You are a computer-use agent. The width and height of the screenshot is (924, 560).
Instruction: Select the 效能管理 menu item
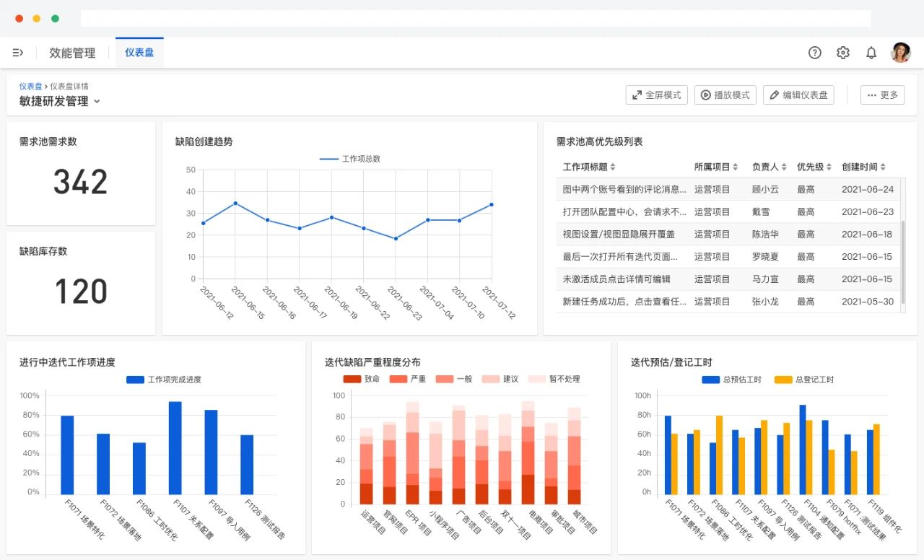tap(72, 53)
